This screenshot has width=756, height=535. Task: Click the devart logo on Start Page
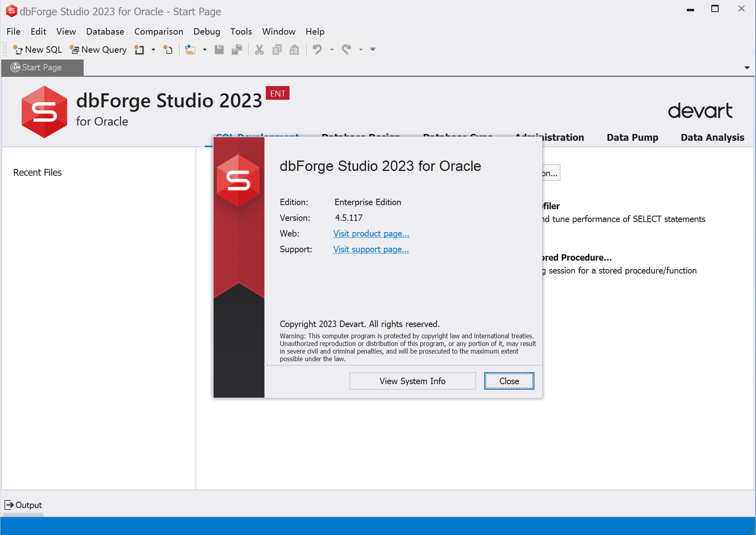click(x=700, y=111)
